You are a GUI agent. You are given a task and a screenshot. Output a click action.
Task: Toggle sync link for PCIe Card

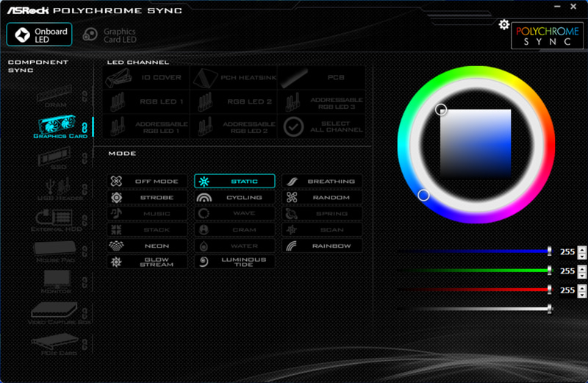point(85,344)
